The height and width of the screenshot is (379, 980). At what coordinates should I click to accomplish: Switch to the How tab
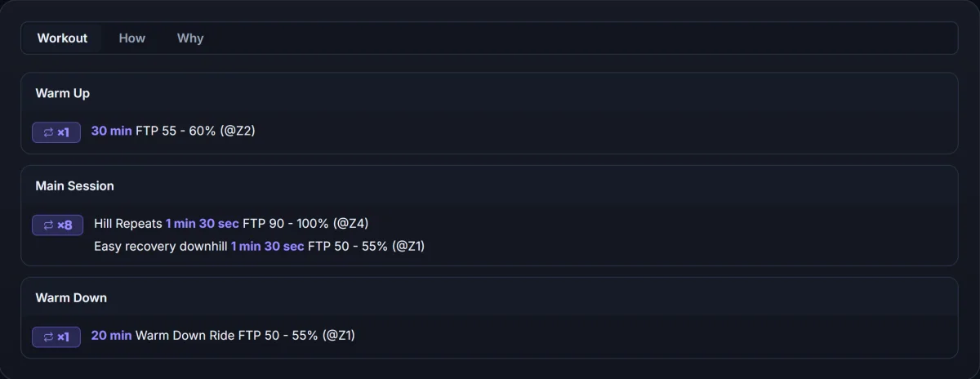point(132,38)
